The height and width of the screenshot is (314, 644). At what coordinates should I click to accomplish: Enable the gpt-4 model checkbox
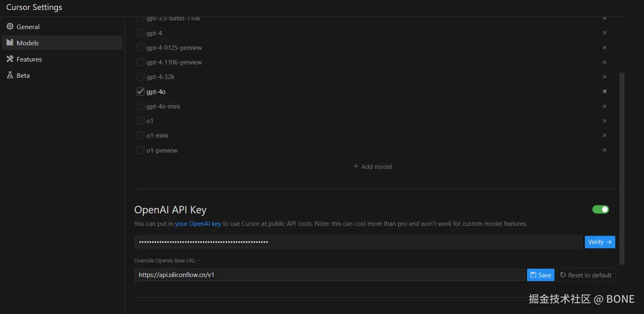point(140,33)
